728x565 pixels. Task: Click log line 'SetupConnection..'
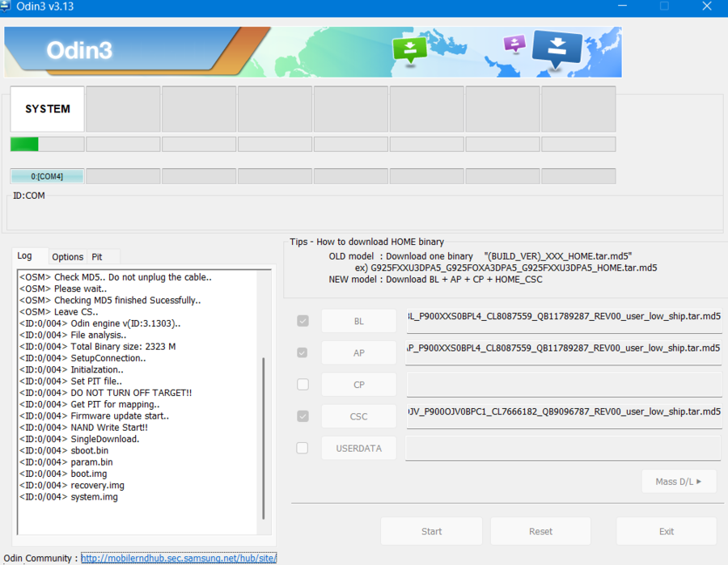click(x=83, y=358)
